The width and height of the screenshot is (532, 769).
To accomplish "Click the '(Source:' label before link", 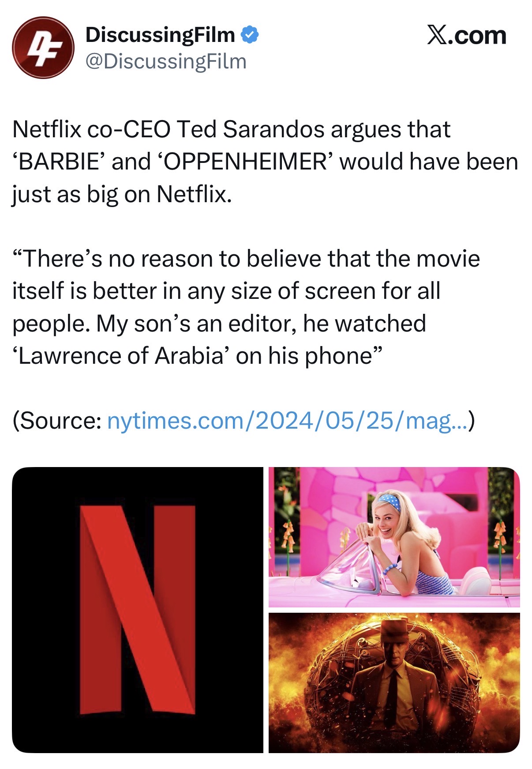I will click(57, 420).
